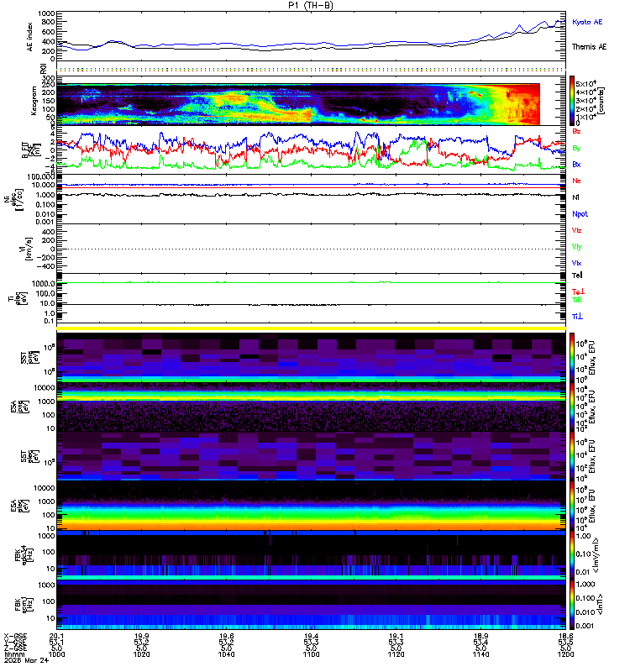Click the Viz velocity legend label
Viewport: 630px width, 672px height.
[576, 230]
